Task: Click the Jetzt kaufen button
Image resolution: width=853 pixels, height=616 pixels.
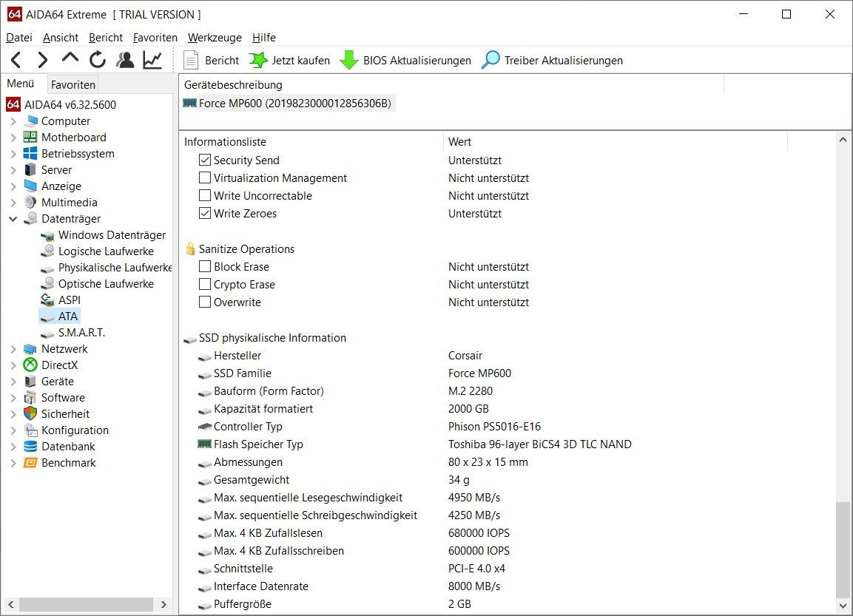Action: (x=289, y=61)
